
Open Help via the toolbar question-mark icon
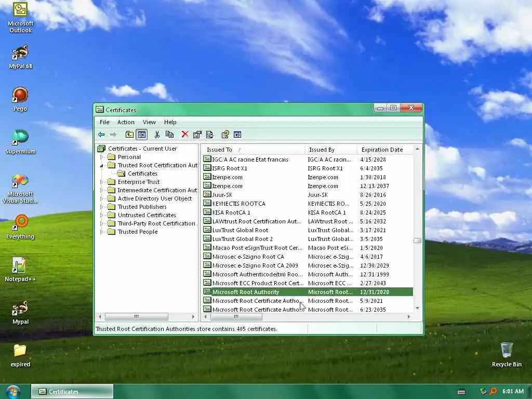coord(225,135)
